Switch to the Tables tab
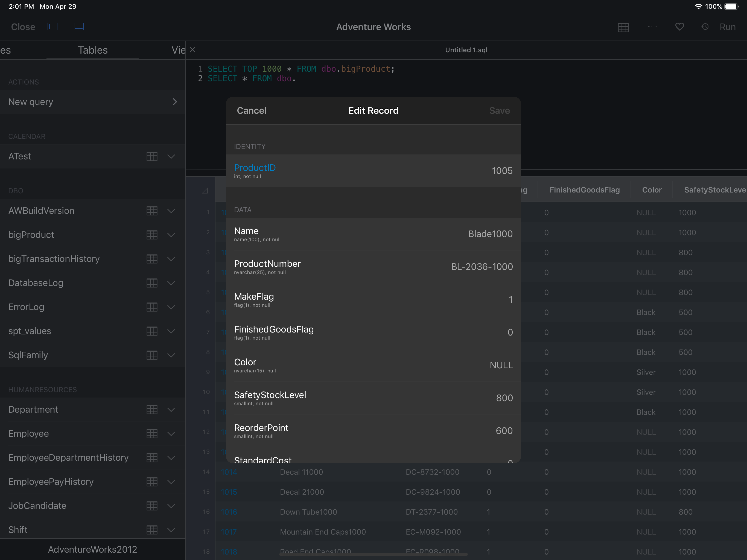The image size is (747, 560). [92, 50]
